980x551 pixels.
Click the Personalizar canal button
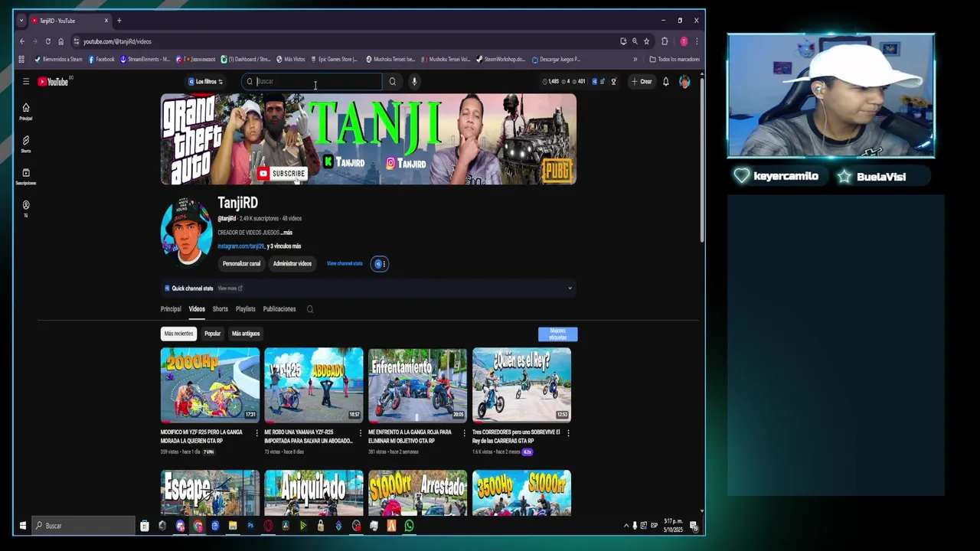(241, 264)
